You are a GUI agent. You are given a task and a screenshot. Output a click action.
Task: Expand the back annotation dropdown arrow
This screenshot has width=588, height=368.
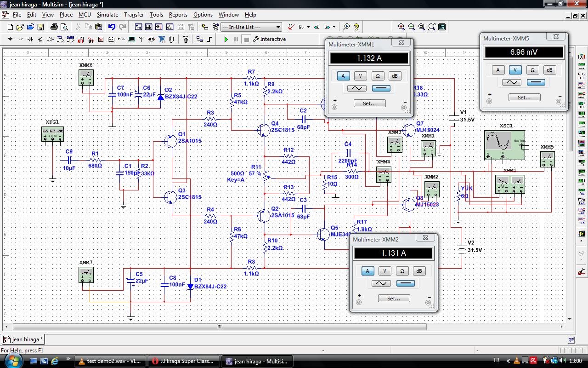click(308, 27)
